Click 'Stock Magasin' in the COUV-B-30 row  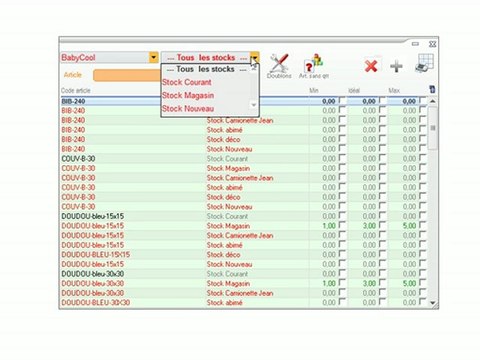click(228, 168)
